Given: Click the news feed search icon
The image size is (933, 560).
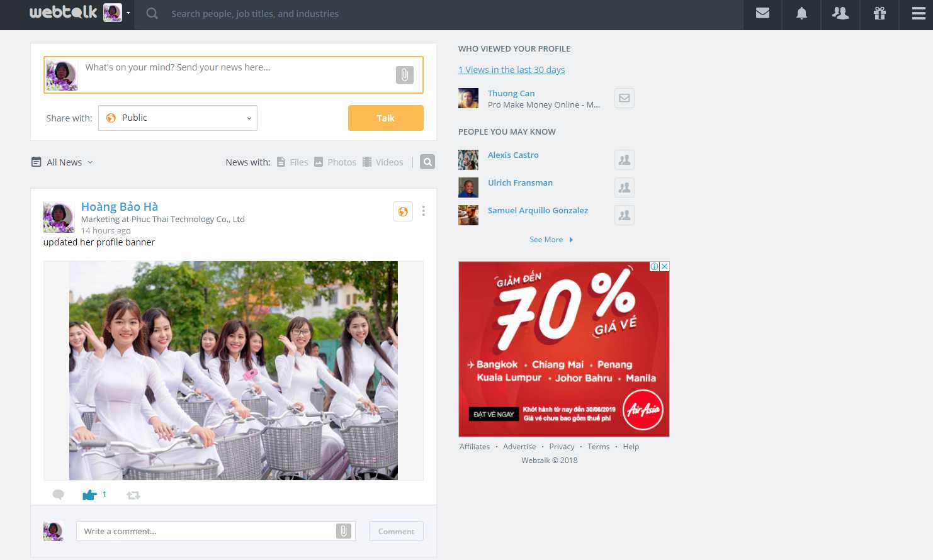Looking at the screenshot, I should click(x=427, y=162).
